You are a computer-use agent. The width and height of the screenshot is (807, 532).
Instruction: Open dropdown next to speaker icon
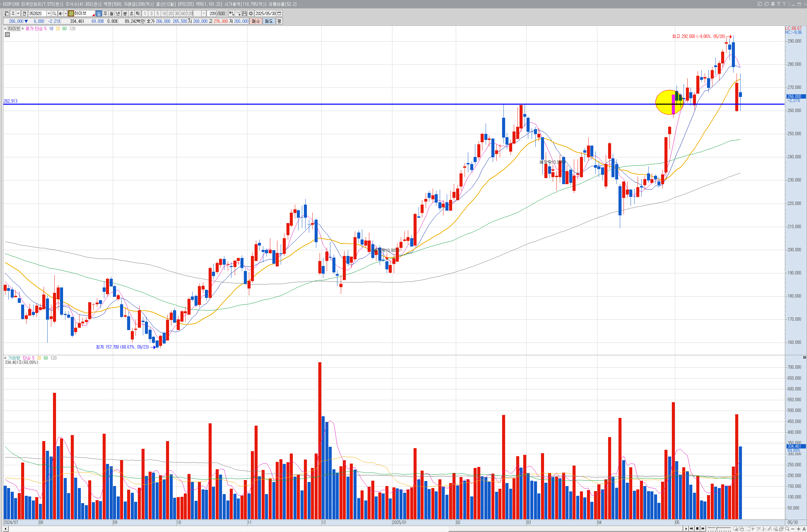click(x=65, y=13)
